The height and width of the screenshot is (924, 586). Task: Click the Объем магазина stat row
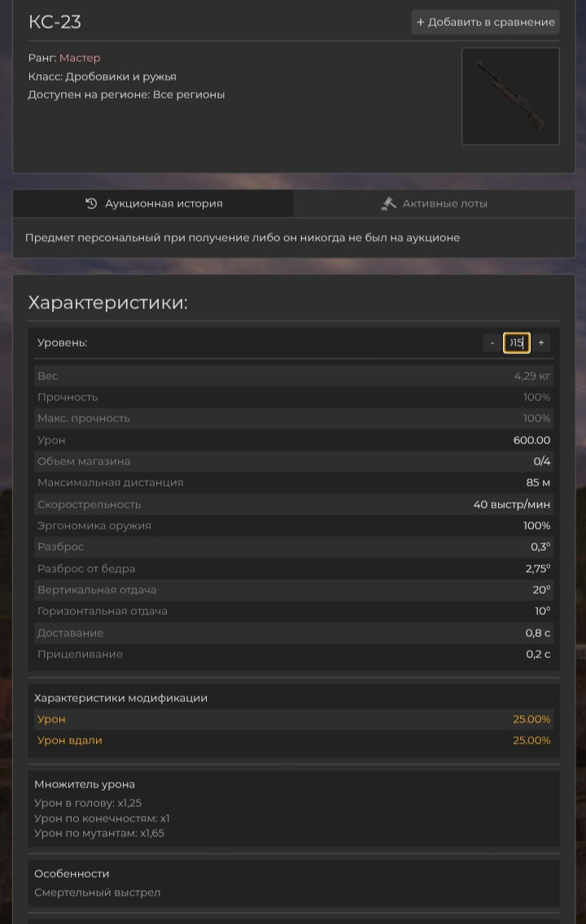[294, 461]
